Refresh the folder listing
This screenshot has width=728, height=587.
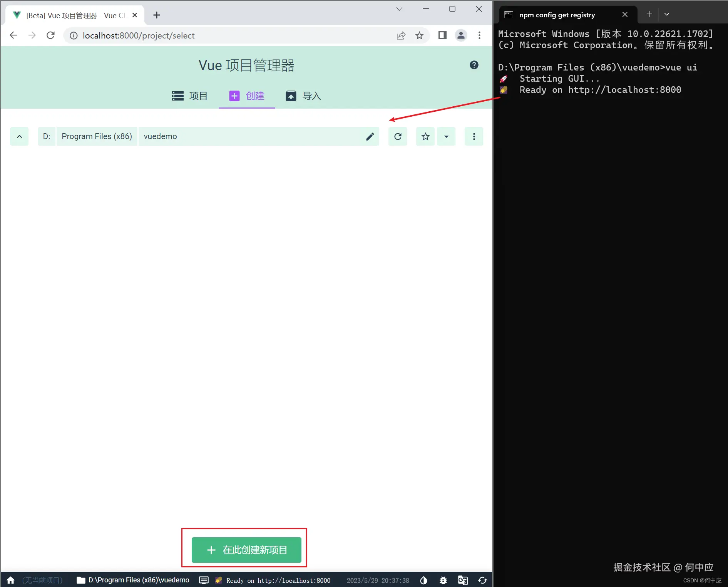tap(398, 136)
